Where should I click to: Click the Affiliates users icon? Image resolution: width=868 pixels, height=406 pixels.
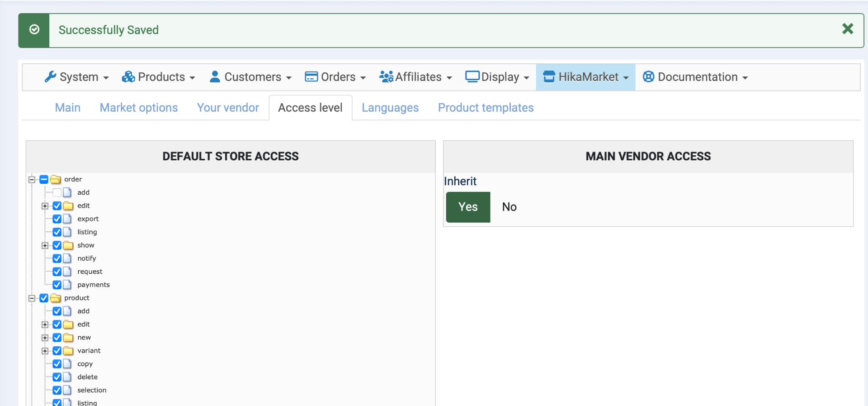[x=386, y=77]
